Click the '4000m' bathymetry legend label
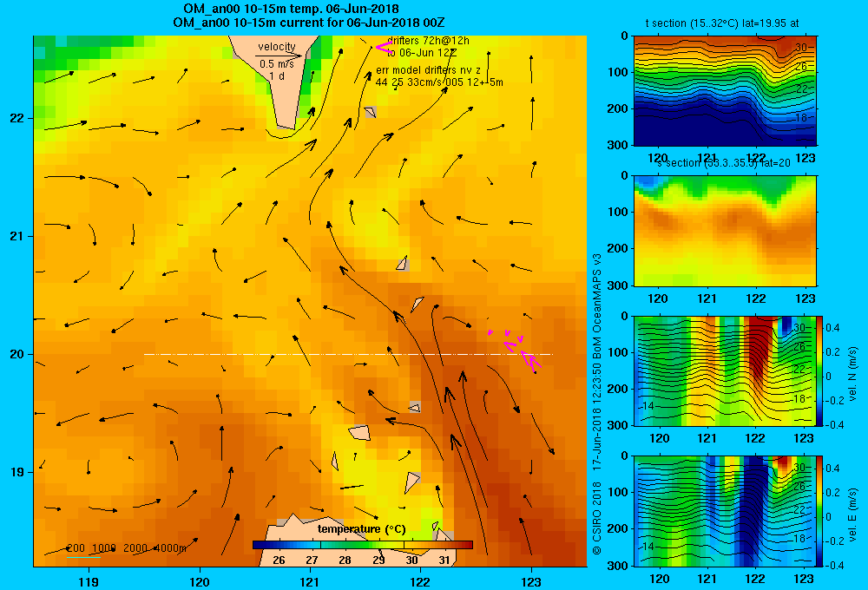868x590 pixels. pos(169,548)
